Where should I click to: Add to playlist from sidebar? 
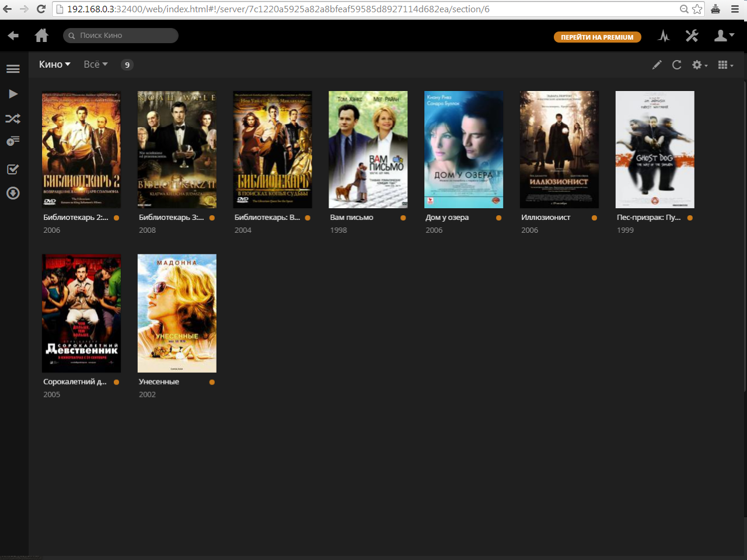13,141
